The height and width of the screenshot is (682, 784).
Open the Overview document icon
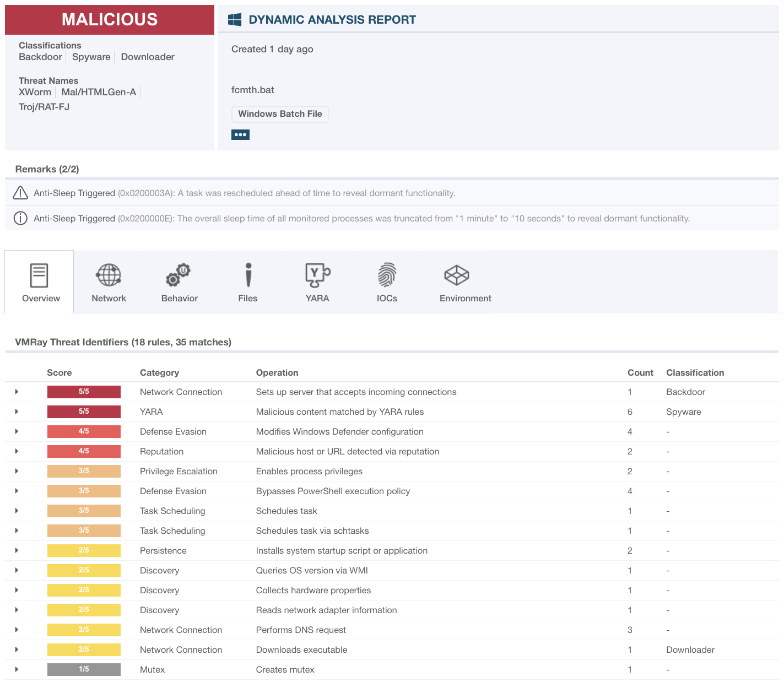(x=39, y=275)
